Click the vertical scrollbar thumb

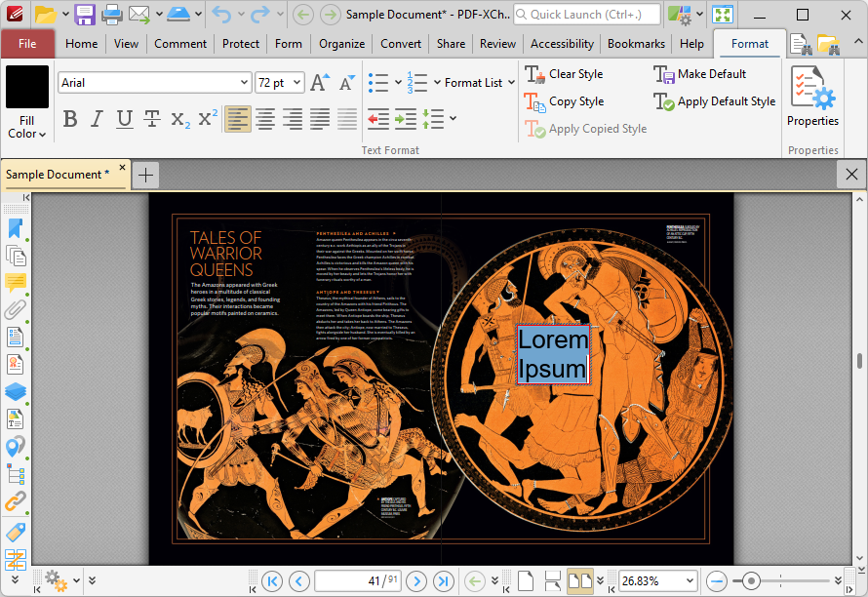[859, 361]
